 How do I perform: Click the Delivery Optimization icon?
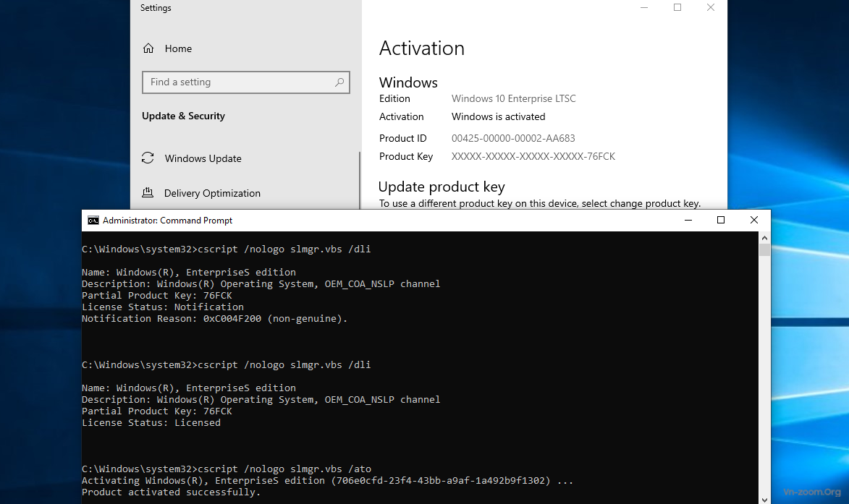pos(148,192)
